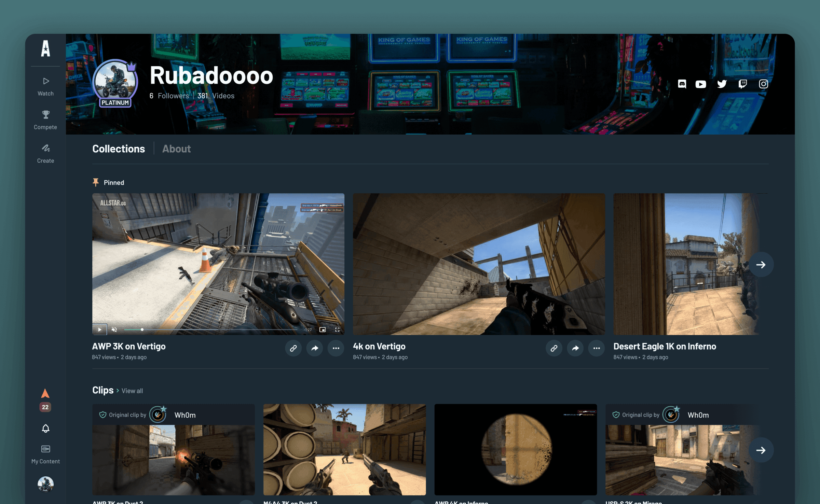Open the user avatar at sidebar bottom
Viewport: 820px width, 504px height.
click(45, 484)
